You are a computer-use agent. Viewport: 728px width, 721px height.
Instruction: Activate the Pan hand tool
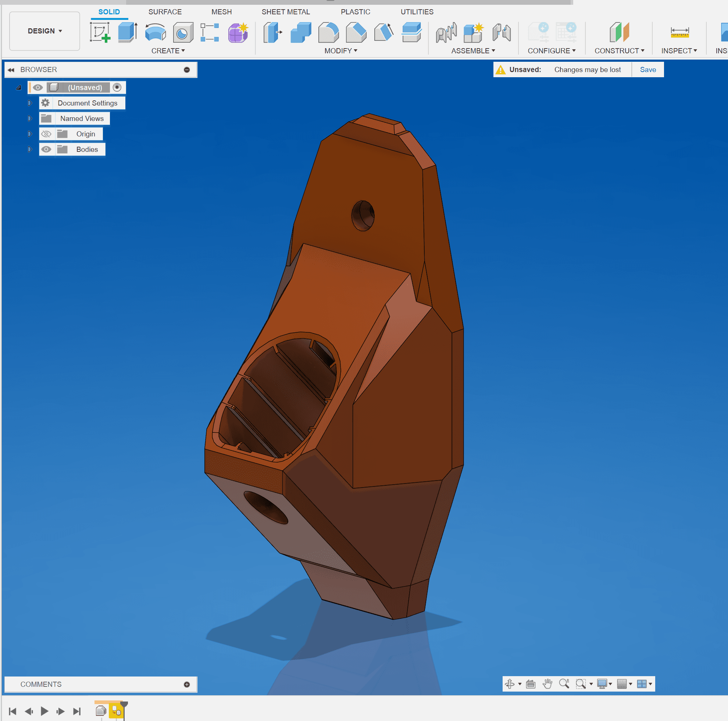coord(547,684)
